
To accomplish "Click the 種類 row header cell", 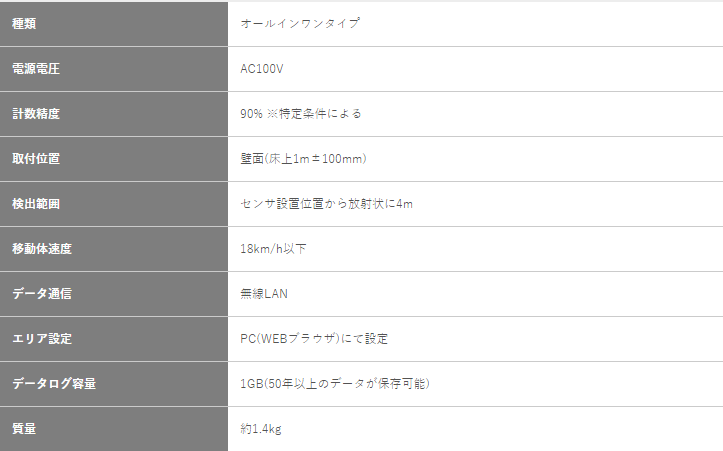I will (x=114, y=23).
